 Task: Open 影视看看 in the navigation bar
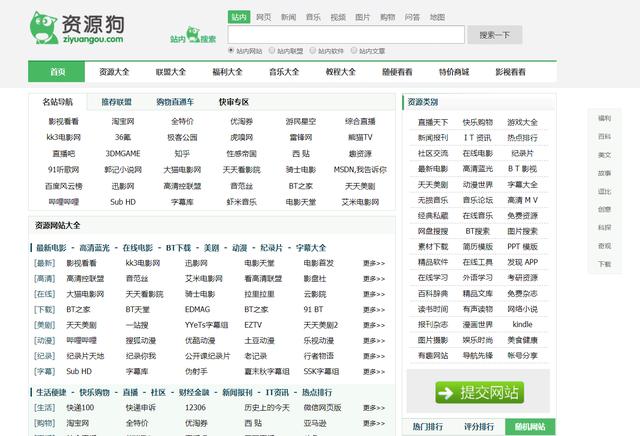(510, 72)
